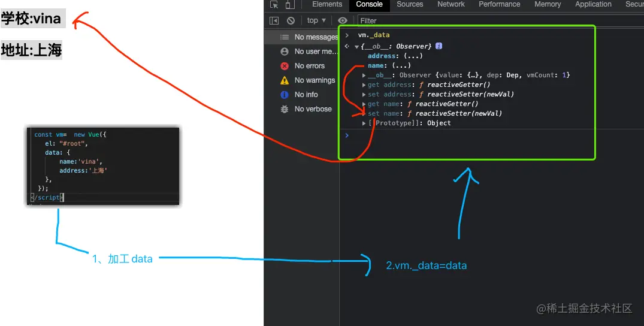The width and height of the screenshot is (644, 326).
Task: Open the top context dropdown
Action: tap(316, 20)
